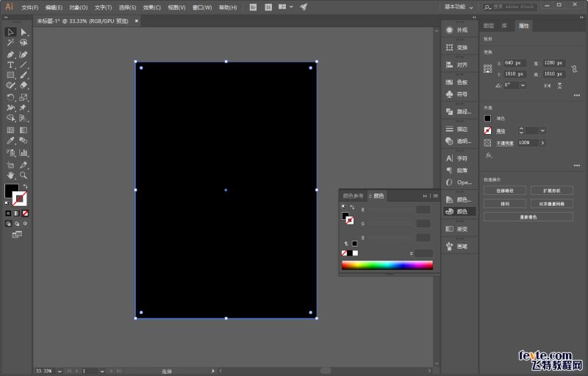Select the Magic Wand tool

click(x=10, y=43)
